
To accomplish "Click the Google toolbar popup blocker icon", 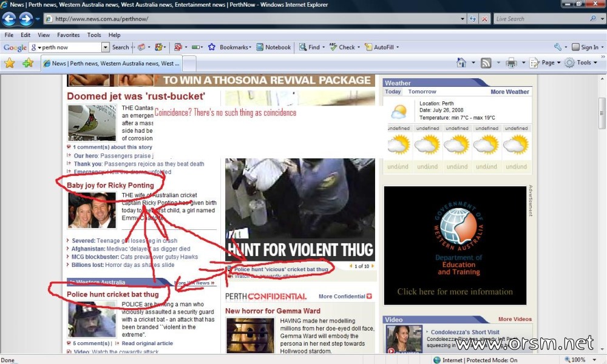I will (178, 47).
